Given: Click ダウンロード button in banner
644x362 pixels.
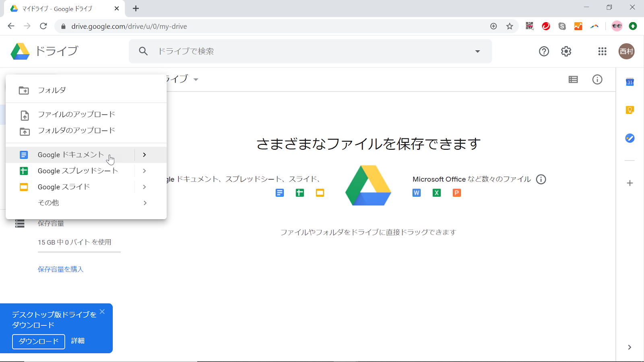Looking at the screenshot, I should [39, 341].
